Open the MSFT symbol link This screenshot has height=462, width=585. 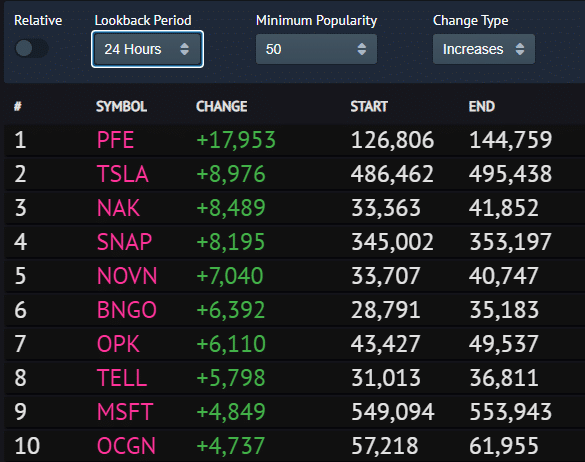(125, 412)
